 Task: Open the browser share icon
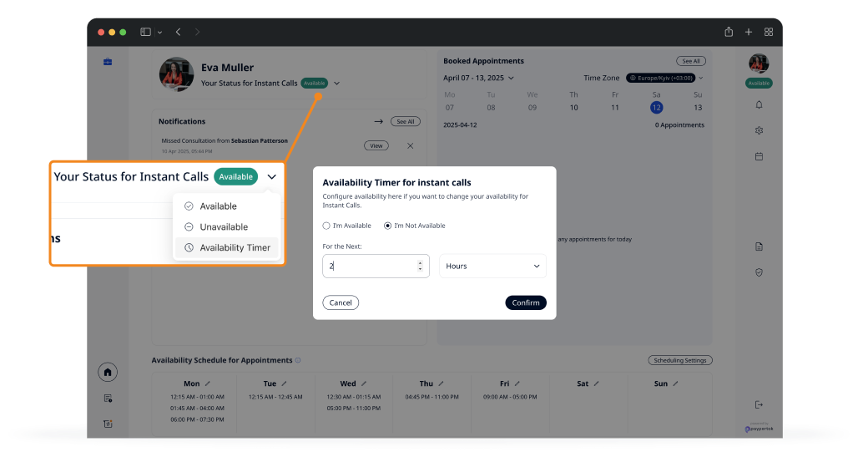tap(729, 32)
